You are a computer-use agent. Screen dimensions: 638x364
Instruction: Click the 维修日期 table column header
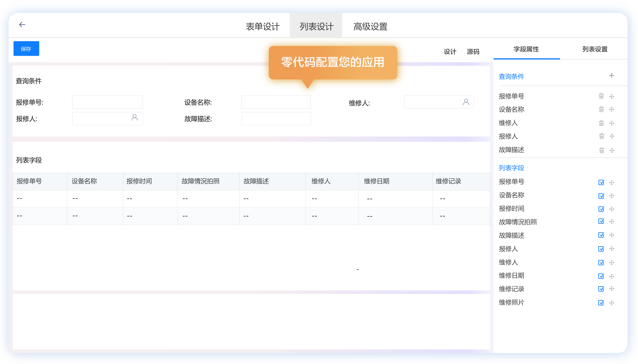(396, 182)
